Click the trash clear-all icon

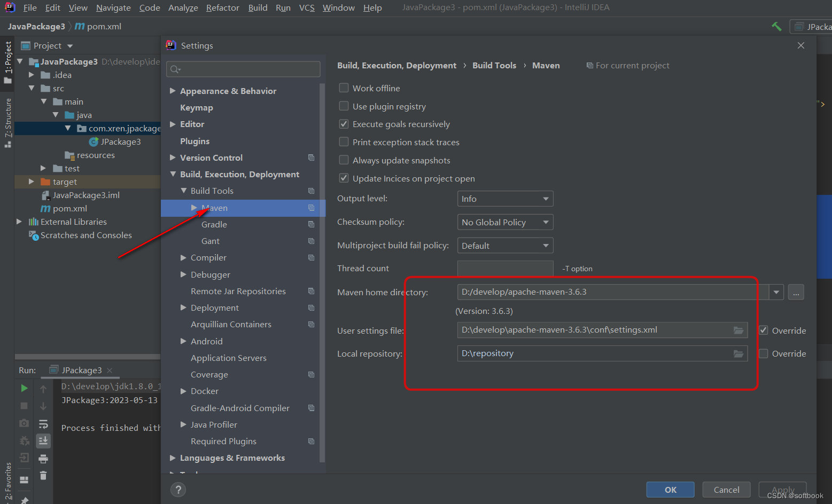point(43,475)
